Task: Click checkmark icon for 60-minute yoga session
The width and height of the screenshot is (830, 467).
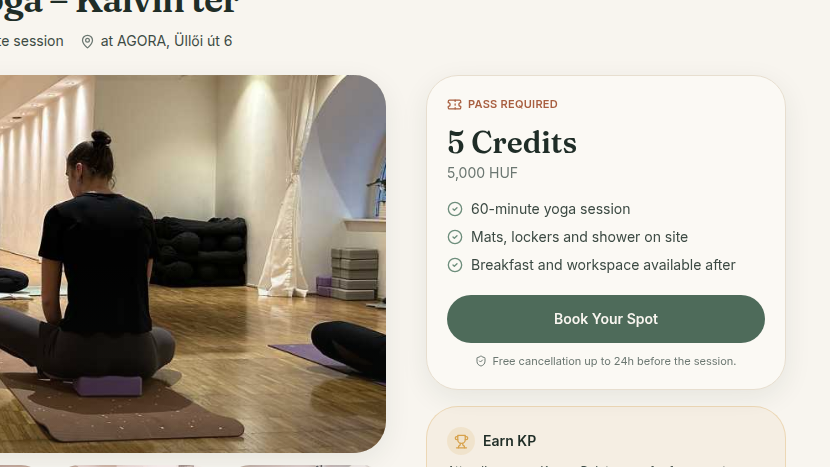Action: [455, 209]
